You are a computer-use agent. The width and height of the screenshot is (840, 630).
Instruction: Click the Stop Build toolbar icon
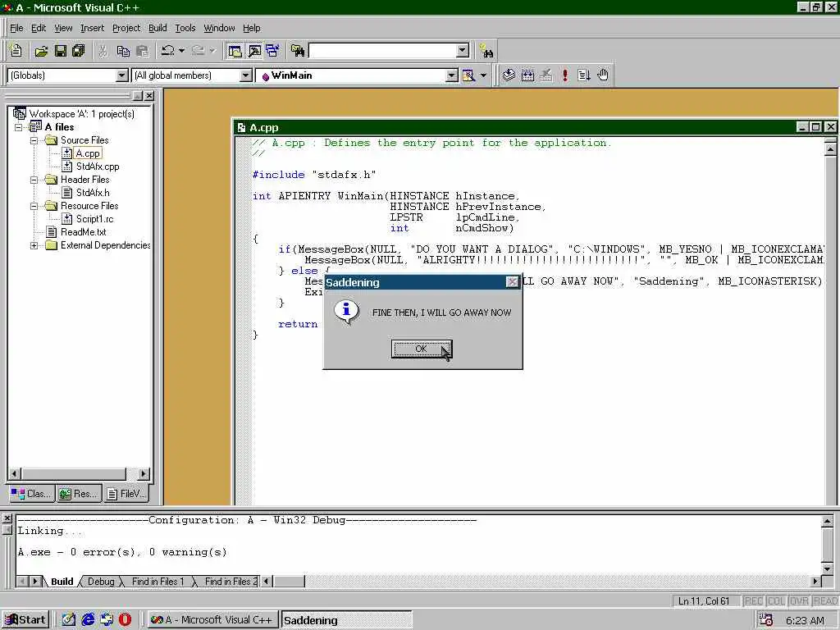[546, 75]
